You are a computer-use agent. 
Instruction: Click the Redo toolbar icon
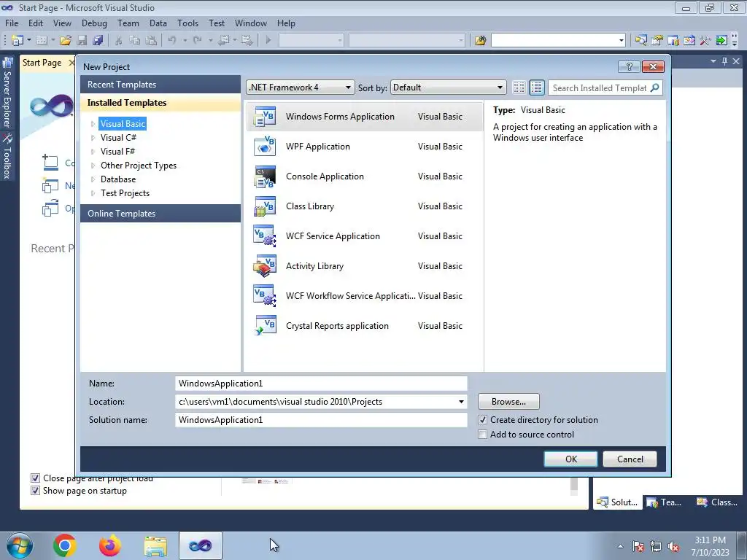pyautogui.click(x=198, y=41)
